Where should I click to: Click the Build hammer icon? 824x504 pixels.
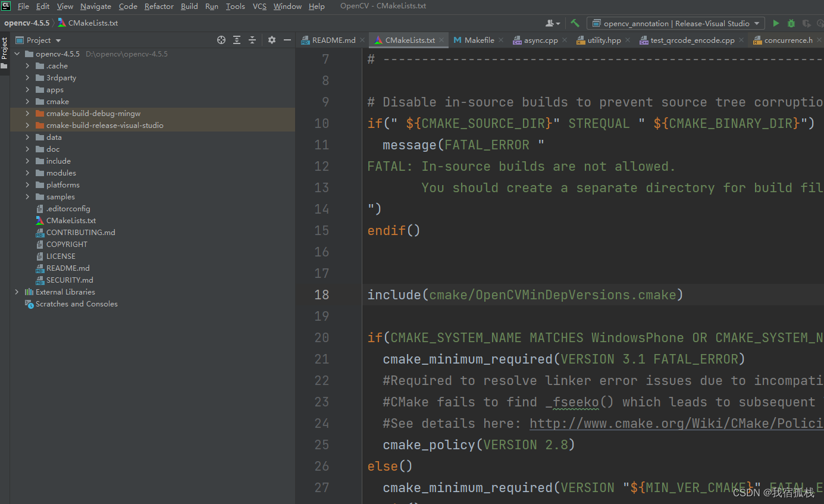575,23
